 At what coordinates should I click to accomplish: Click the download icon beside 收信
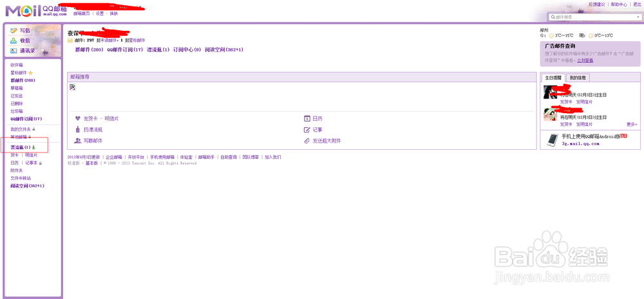14,41
